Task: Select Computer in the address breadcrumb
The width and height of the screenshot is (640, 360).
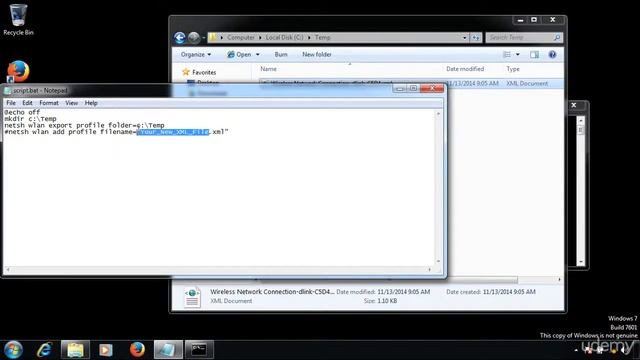Action: click(x=241, y=37)
